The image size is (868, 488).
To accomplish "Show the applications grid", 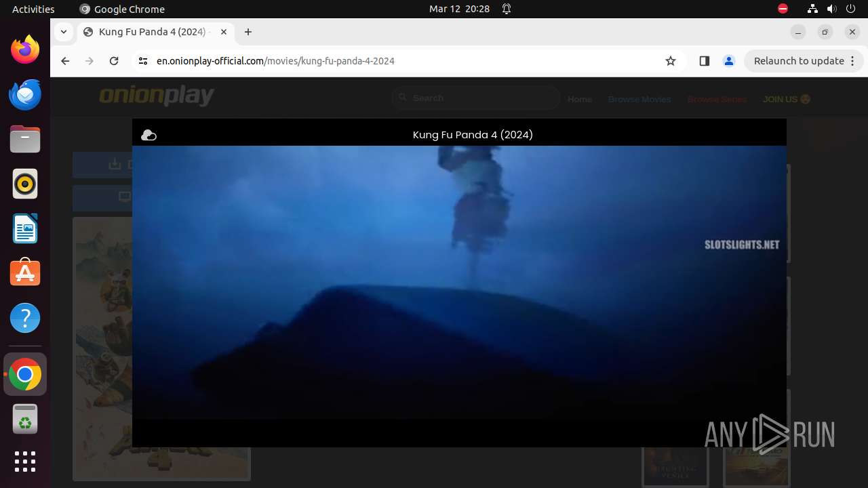I will [25, 462].
